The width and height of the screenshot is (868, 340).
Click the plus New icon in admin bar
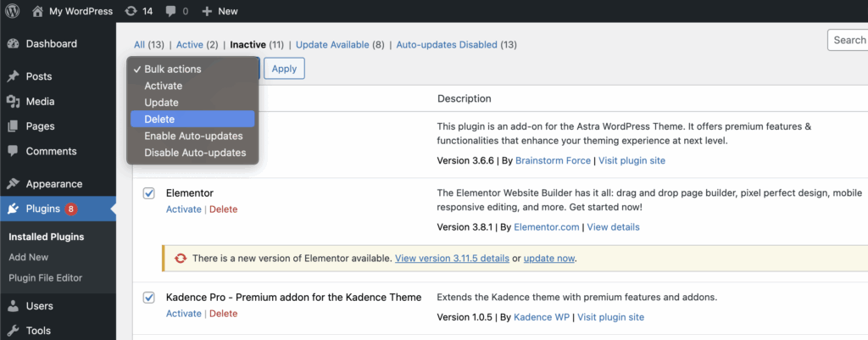click(x=206, y=11)
